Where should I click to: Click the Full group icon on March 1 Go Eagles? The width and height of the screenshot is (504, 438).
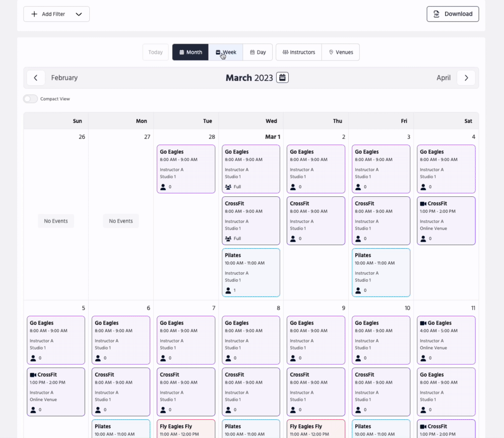click(228, 187)
